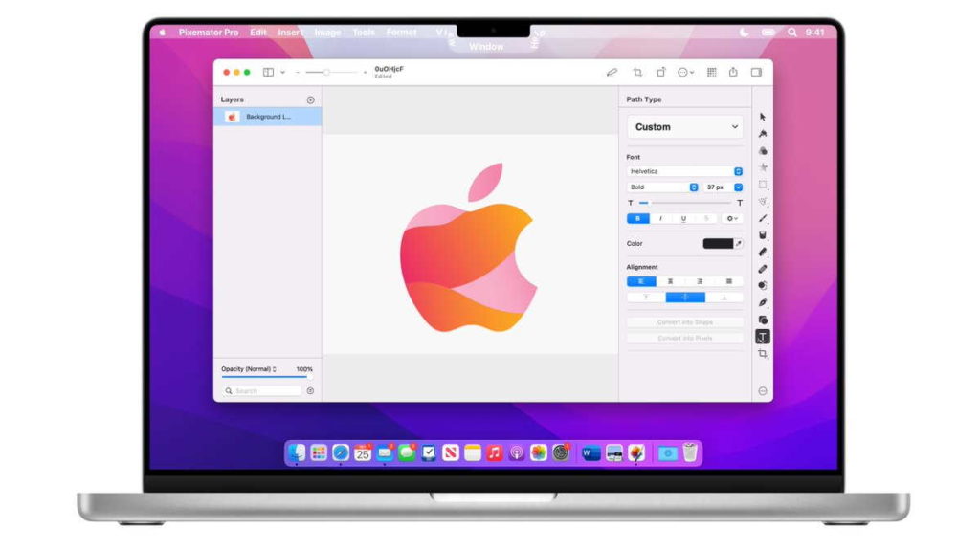Select the Arrange arrow tool
The image size is (980, 551).
tap(763, 117)
